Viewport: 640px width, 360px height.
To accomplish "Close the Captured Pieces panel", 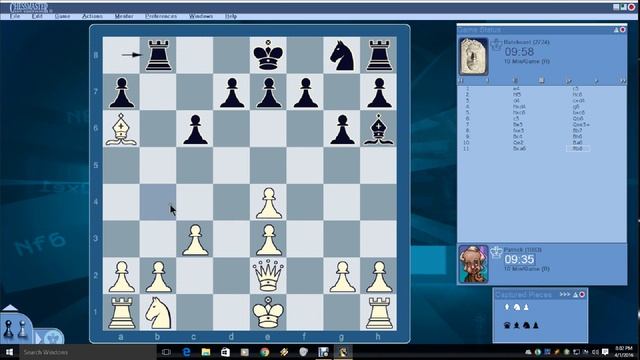I will coord(582,294).
